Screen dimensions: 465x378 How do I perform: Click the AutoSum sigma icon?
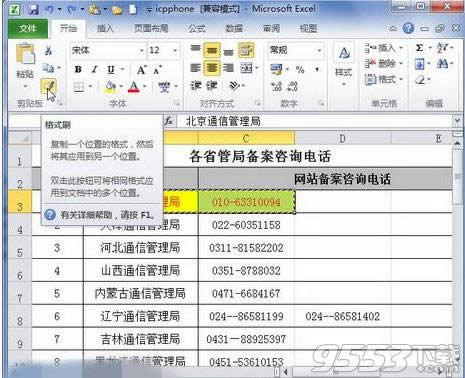419,48
